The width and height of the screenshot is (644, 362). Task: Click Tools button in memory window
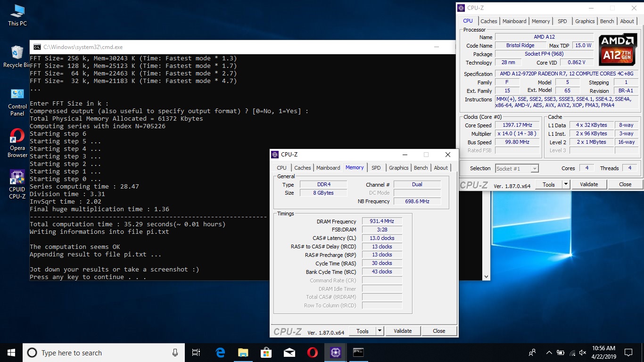point(363,331)
